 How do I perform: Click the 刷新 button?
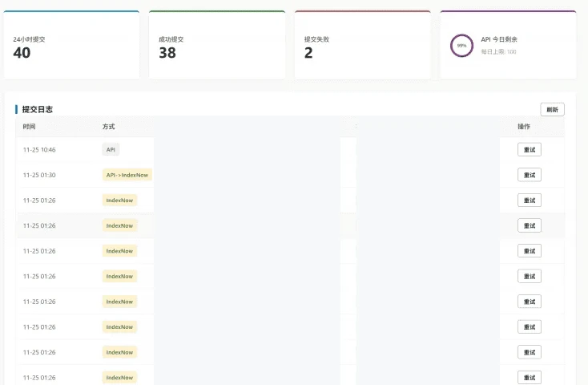pos(552,110)
